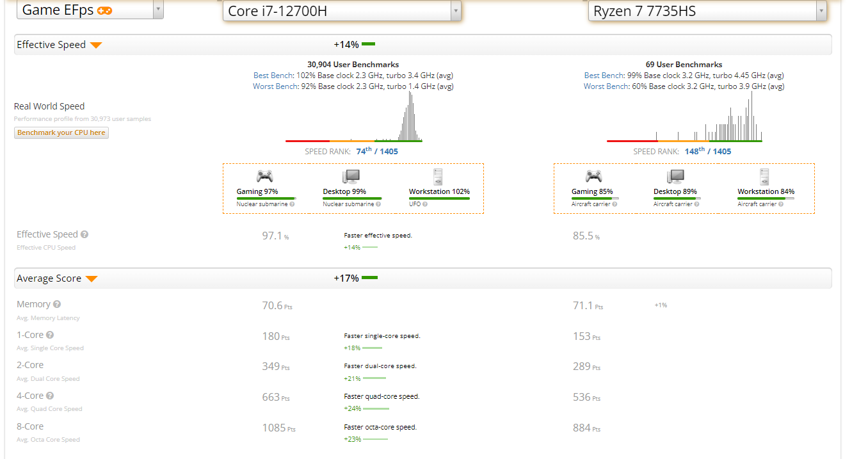
Task: Click the Desktop 99% monitor icon
Action: (351, 177)
